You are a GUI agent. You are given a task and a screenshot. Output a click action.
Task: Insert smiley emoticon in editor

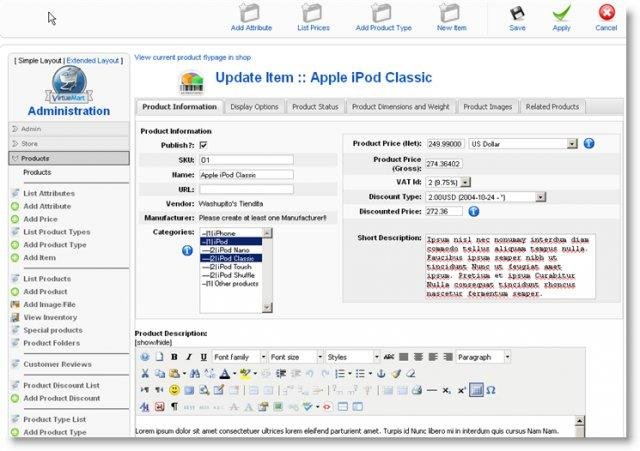point(174,390)
